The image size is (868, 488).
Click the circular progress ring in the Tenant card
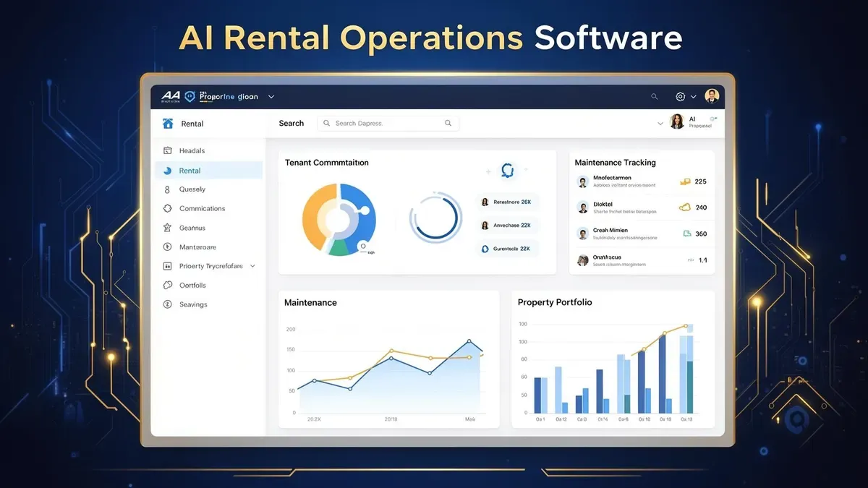coord(435,218)
